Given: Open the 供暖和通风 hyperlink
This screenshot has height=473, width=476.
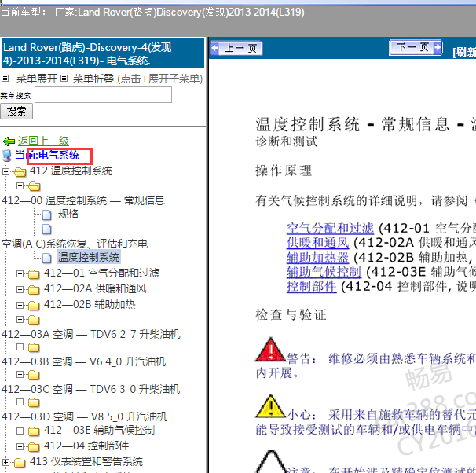Looking at the screenshot, I should (x=318, y=243).
